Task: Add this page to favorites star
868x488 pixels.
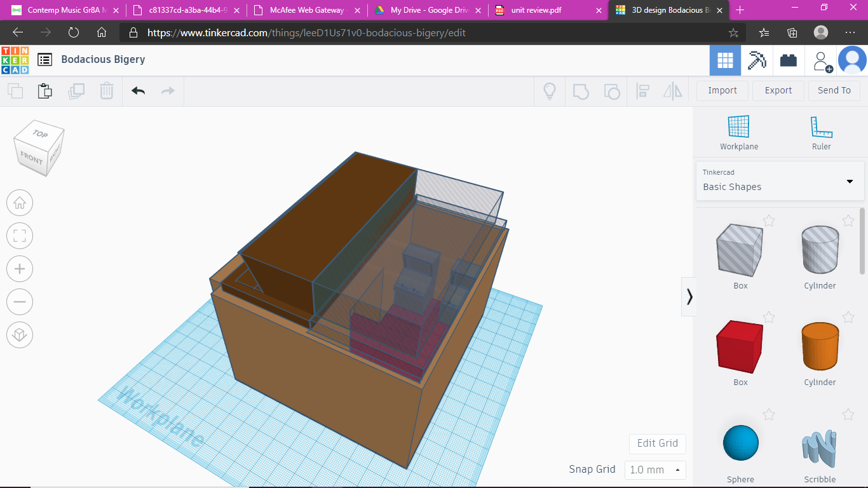Action: click(733, 32)
